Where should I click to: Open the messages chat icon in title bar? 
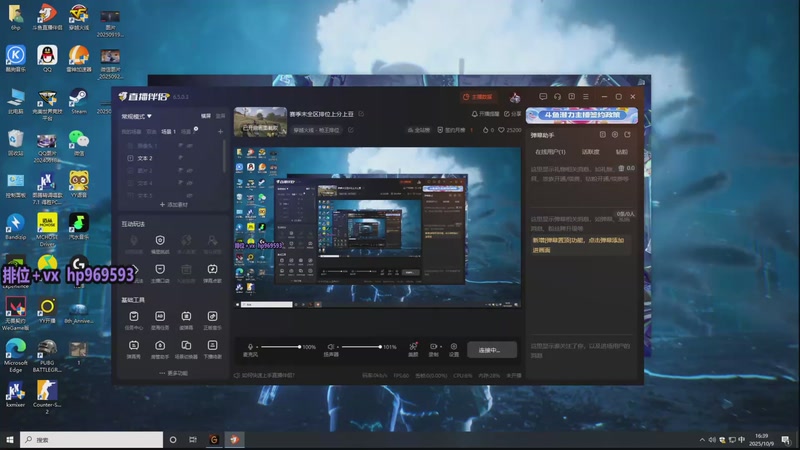543,96
